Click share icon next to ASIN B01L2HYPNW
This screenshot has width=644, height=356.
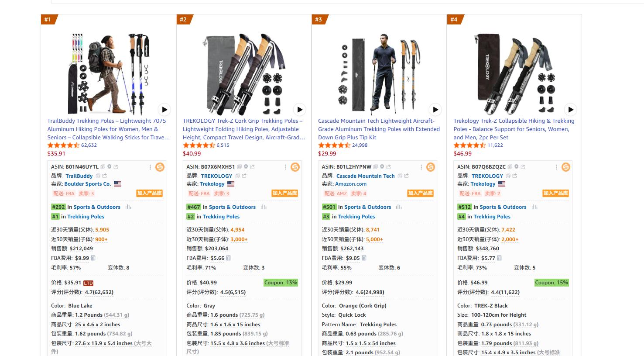pos(388,167)
